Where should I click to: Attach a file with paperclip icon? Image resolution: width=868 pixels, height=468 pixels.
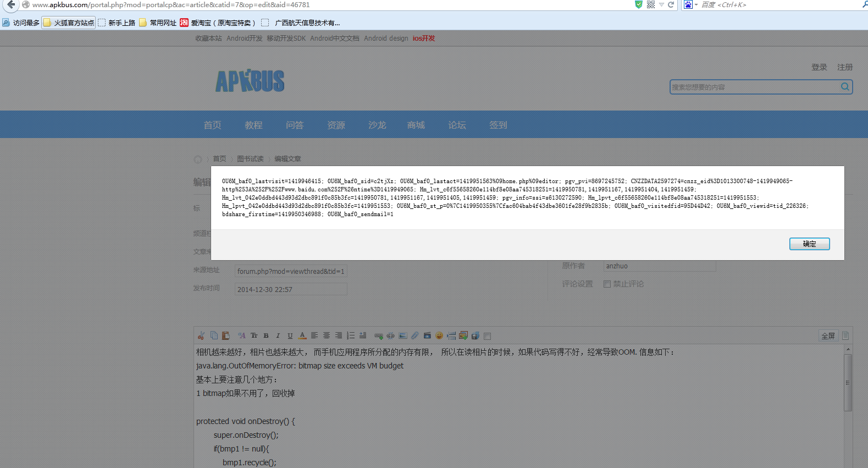click(x=415, y=335)
